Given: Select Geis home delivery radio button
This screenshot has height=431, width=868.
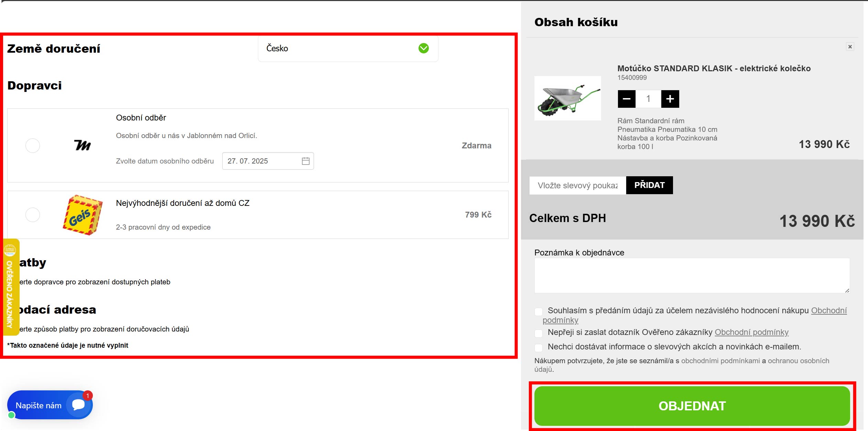Looking at the screenshot, I should tap(33, 215).
